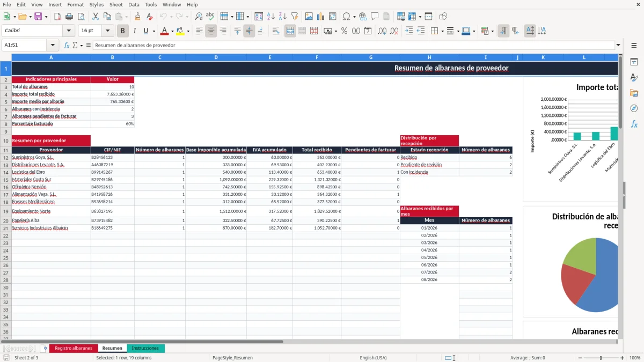Open the font size dropdown

[x=107, y=31]
